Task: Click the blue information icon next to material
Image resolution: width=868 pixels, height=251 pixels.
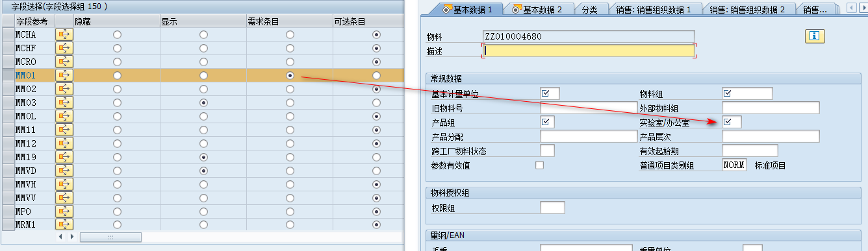Action: (x=815, y=36)
